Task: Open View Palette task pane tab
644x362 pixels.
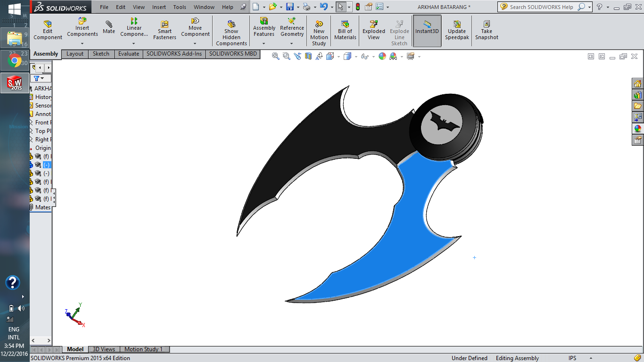Action: (638, 117)
